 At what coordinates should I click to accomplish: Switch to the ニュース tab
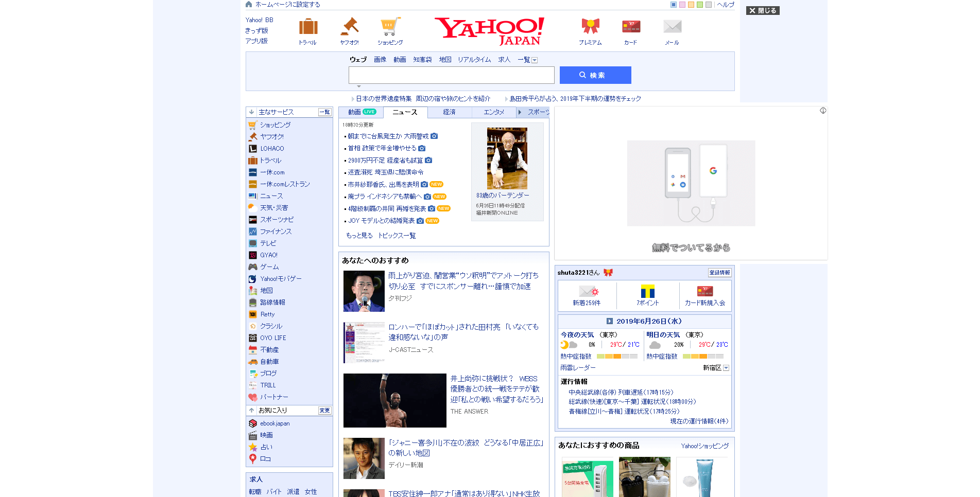tap(405, 112)
